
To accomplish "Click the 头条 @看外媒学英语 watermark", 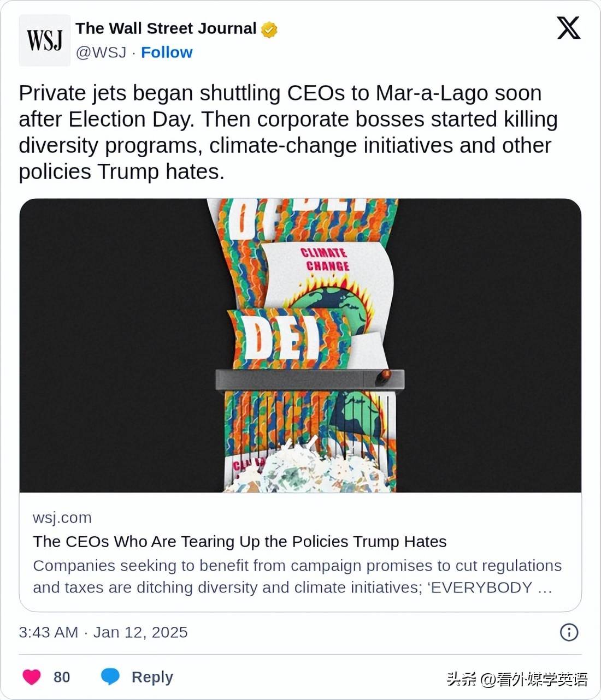I will tap(517, 679).
